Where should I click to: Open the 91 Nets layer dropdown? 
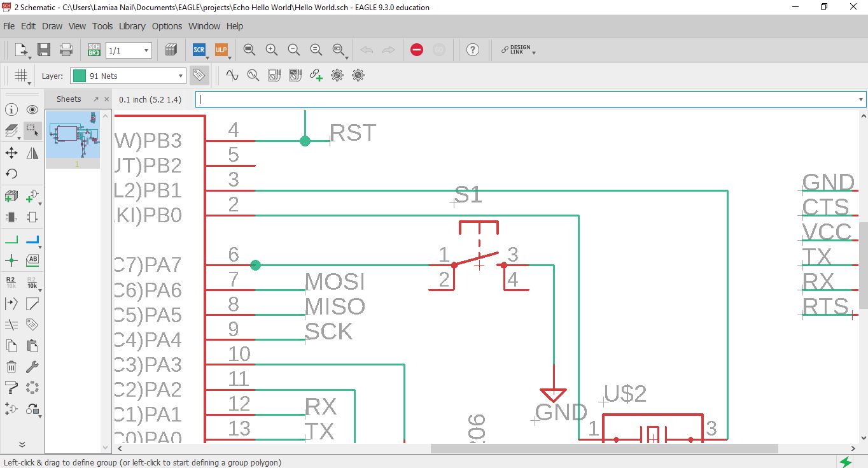[x=128, y=76]
